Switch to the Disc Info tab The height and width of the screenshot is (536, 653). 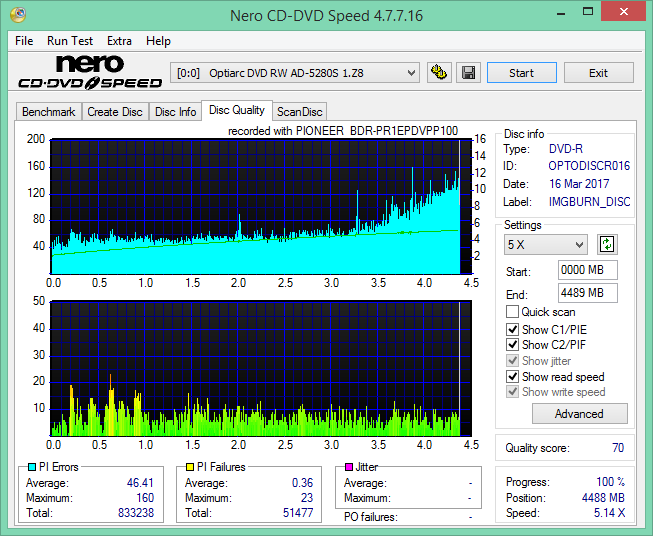point(175,112)
